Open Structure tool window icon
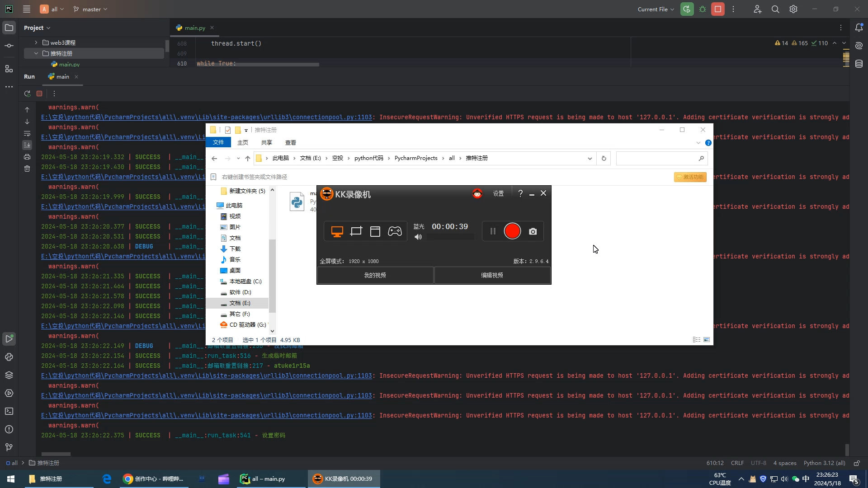The image size is (868, 488). [9, 69]
